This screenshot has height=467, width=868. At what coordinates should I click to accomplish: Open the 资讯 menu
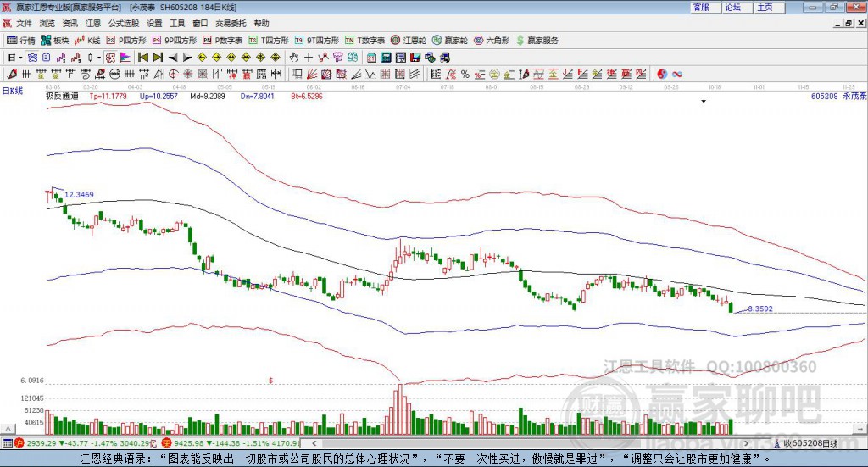pos(70,23)
